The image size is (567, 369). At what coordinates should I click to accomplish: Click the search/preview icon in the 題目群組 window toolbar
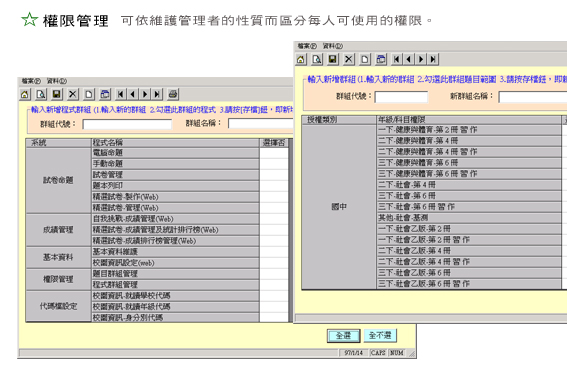[317, 59]
